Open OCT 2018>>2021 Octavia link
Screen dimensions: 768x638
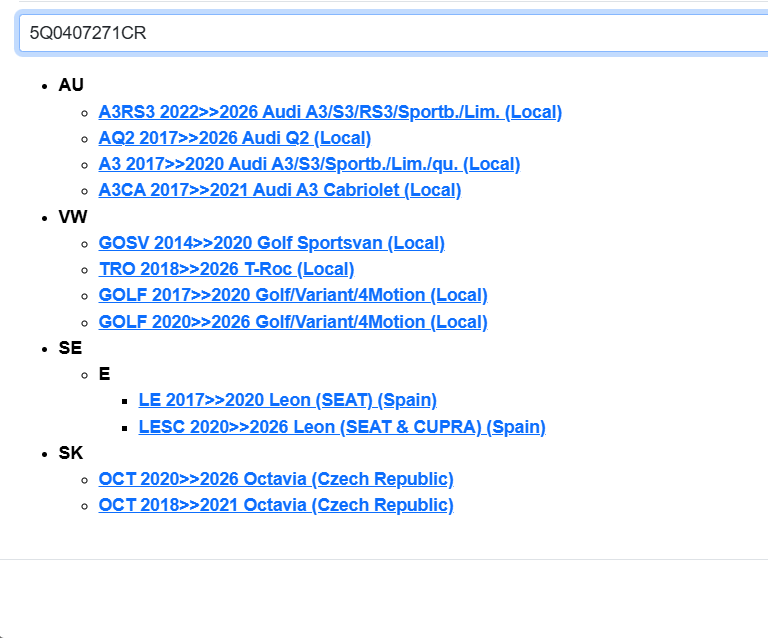tap(275, 505)
